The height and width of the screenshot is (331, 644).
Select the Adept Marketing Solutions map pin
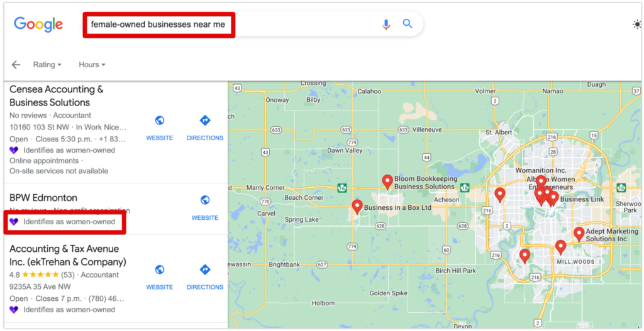[x=579, y=234]
